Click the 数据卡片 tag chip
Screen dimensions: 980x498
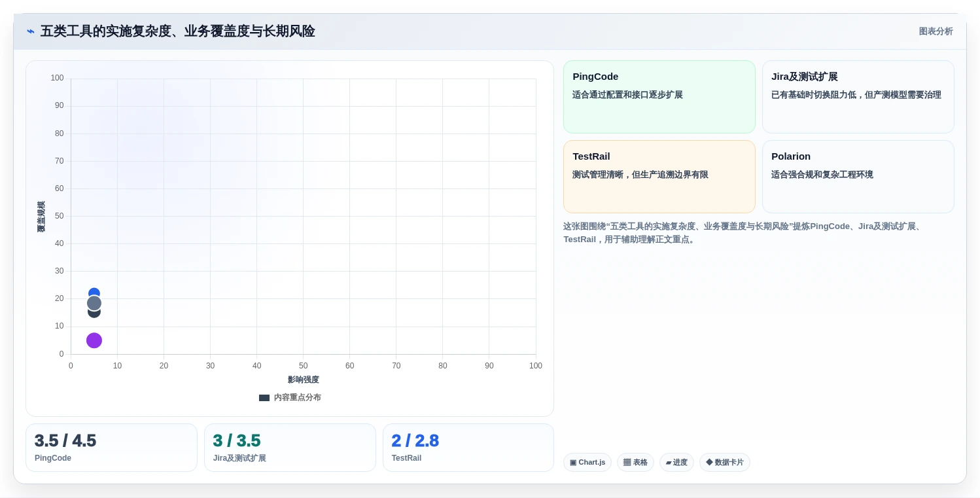click(725, 462)
